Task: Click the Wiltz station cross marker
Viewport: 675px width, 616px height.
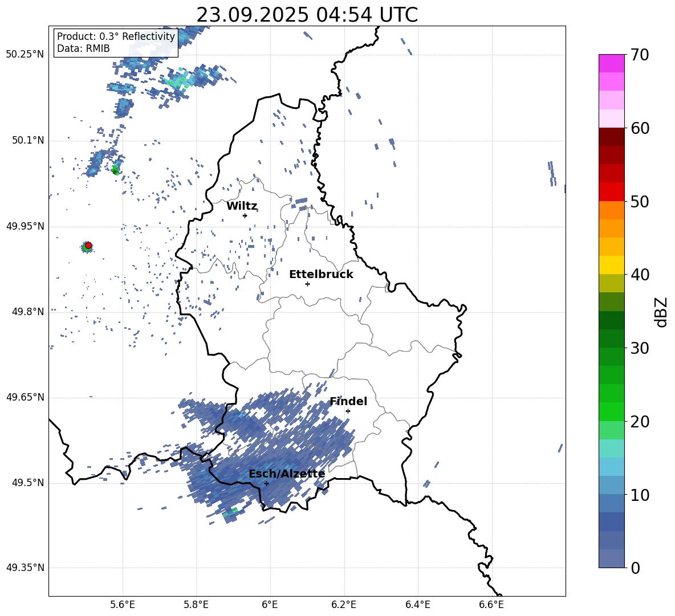Action: (245, 215)
